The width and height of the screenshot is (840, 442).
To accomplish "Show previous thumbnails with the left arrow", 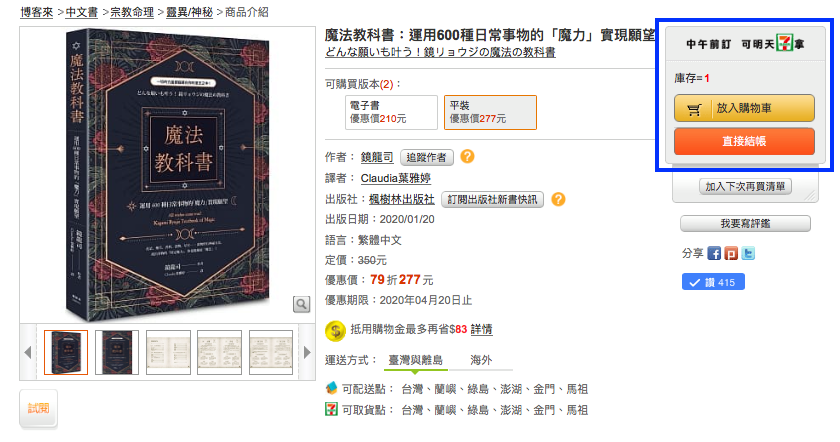I will [28, 353].
